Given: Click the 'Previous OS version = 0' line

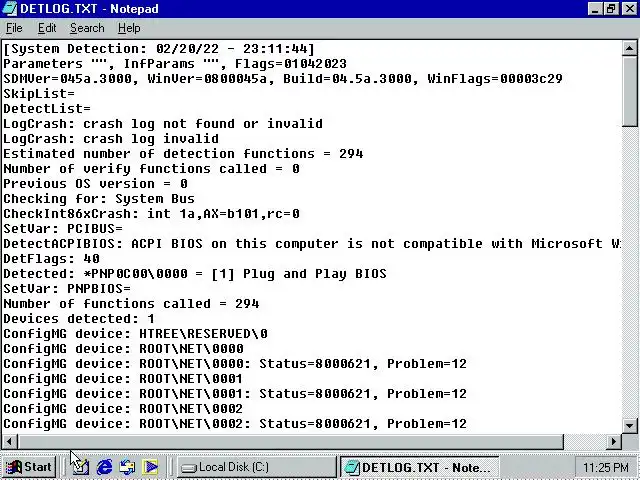Looking at the screenshot, I should [95, 184].
